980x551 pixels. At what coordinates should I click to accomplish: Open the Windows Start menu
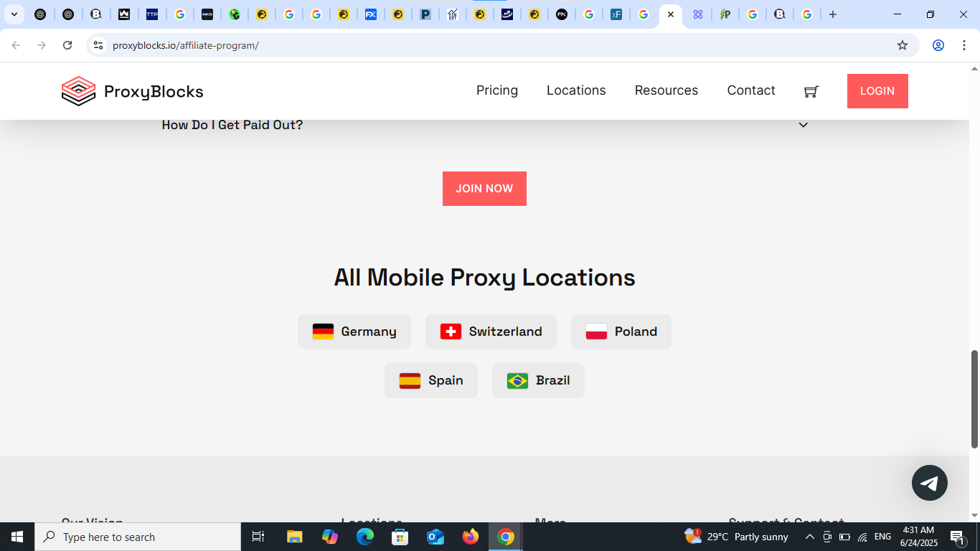point(17,537)
